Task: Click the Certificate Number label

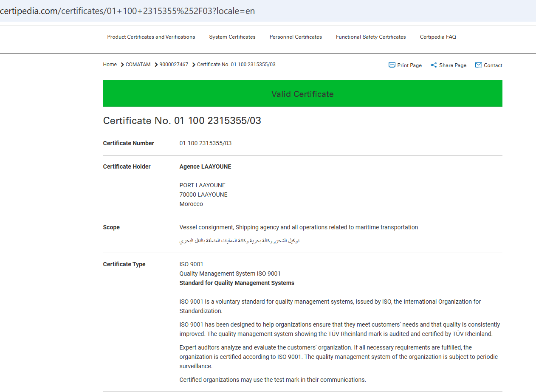Action: point(129,143)
